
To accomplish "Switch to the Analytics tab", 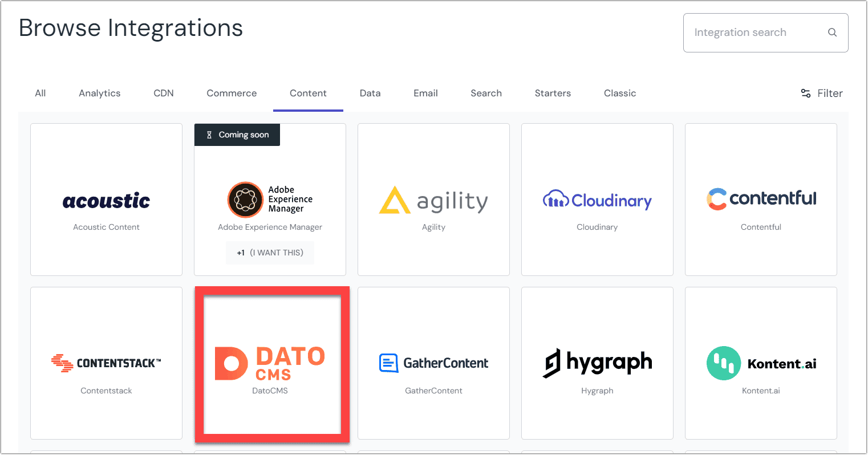I will pos(100,94).
